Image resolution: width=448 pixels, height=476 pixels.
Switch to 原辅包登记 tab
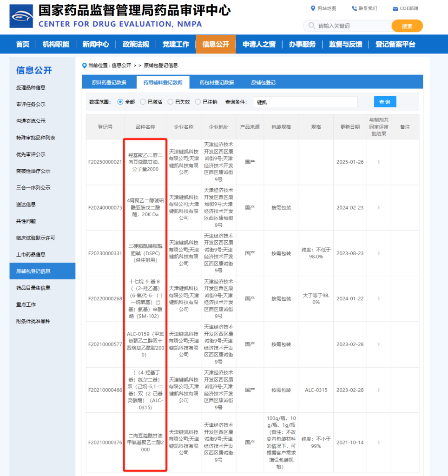[x=263, y=82]
